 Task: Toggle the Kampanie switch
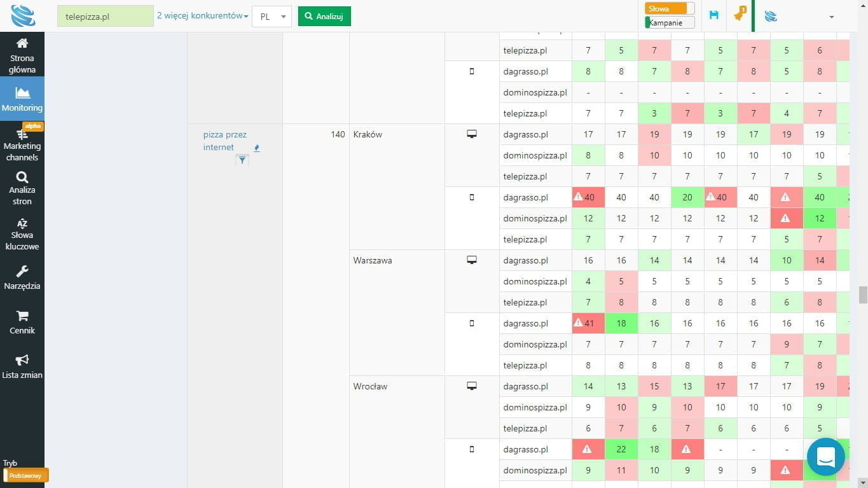(669, 23)
